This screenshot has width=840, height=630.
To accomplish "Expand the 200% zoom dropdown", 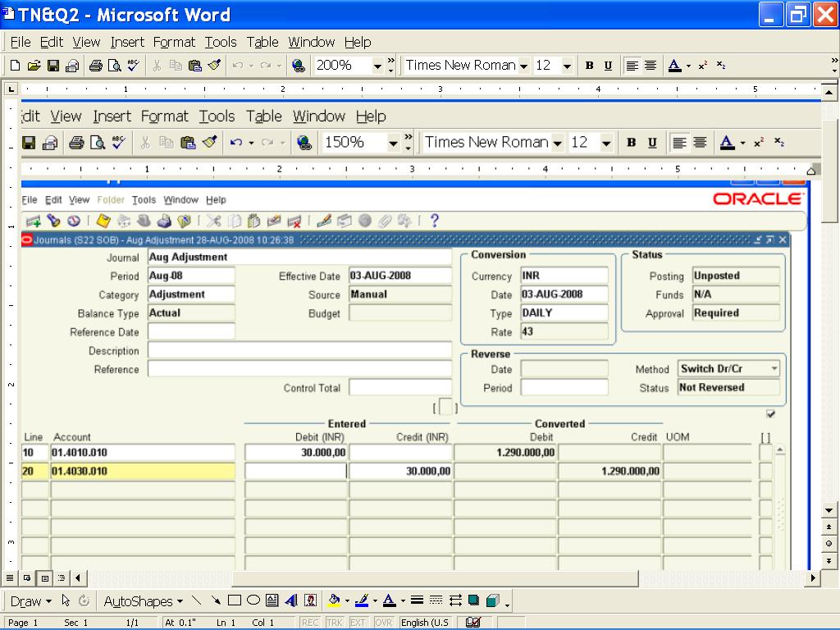I will [377, 66].
